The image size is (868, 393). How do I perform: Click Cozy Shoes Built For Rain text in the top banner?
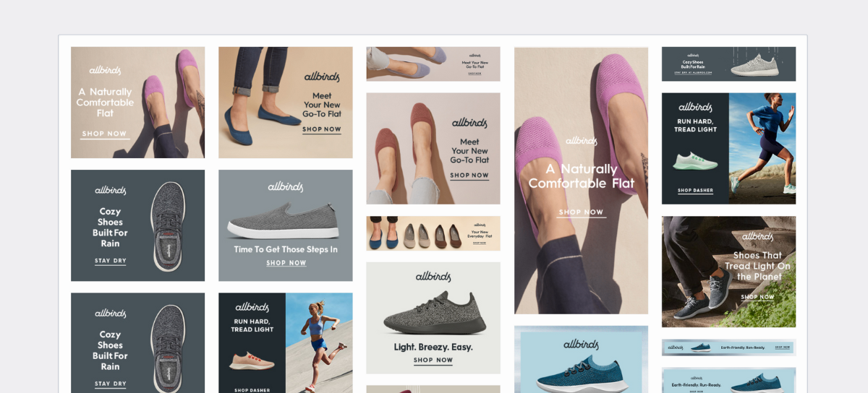693,64
